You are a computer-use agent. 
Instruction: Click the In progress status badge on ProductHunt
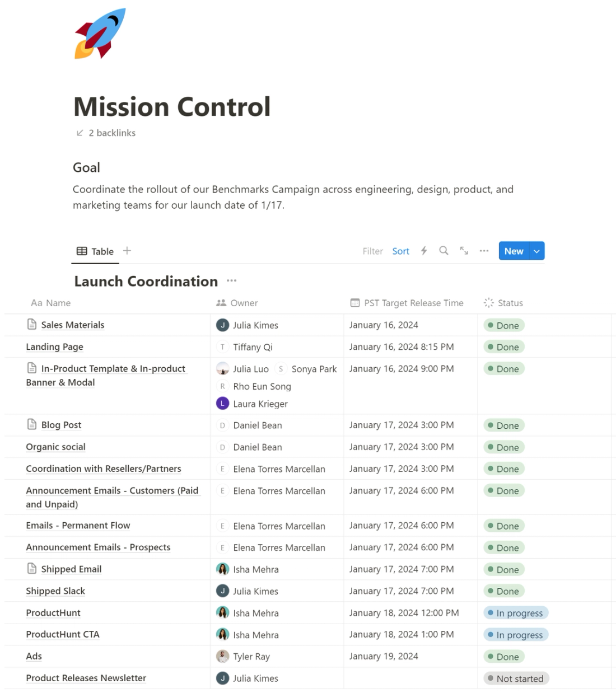pos(515,612)
